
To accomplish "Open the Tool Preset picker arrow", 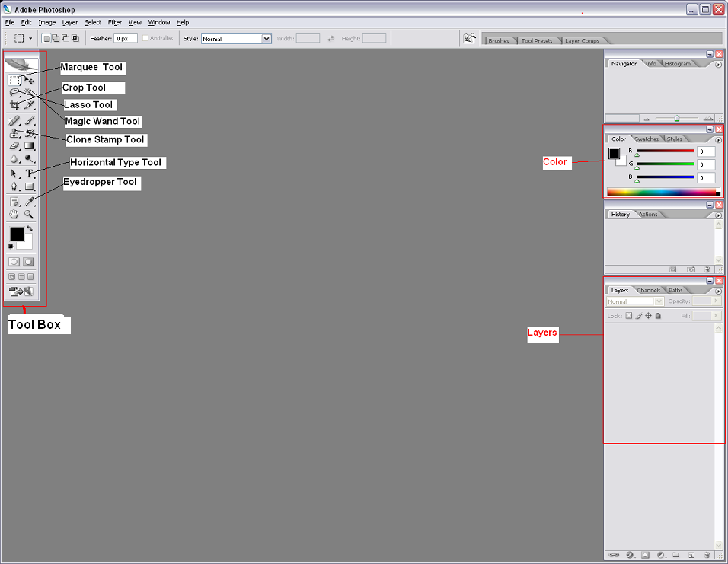I will pyautogui.click(x=30, y=39).
